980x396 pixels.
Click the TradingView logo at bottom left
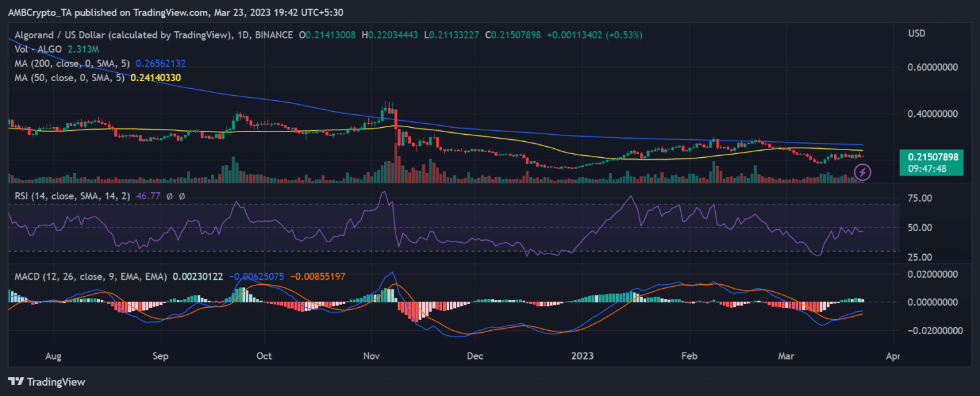tap(47, 382)
